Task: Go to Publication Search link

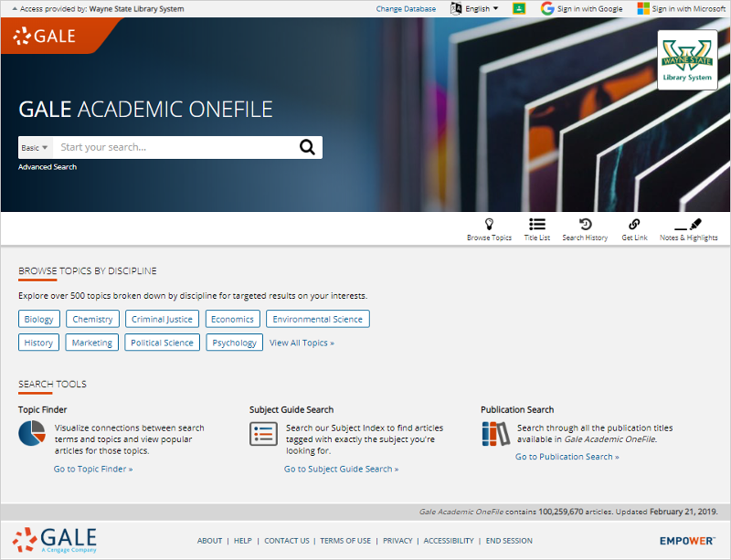Action: [x=567, y=457]
